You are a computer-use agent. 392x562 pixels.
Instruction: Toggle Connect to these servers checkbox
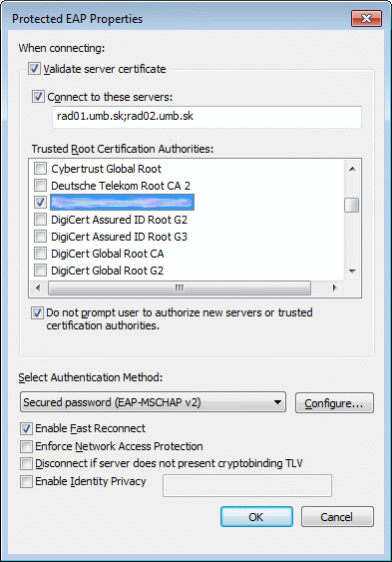click(x=38, y=97)
